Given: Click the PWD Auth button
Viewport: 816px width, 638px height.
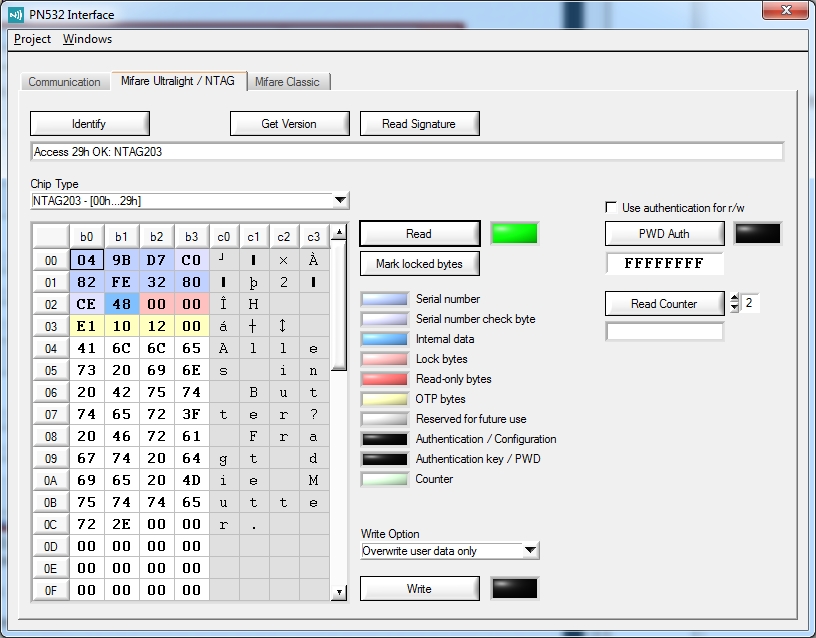Looking at the screenshot, I should pyautogui.click(x=665, y=234).
